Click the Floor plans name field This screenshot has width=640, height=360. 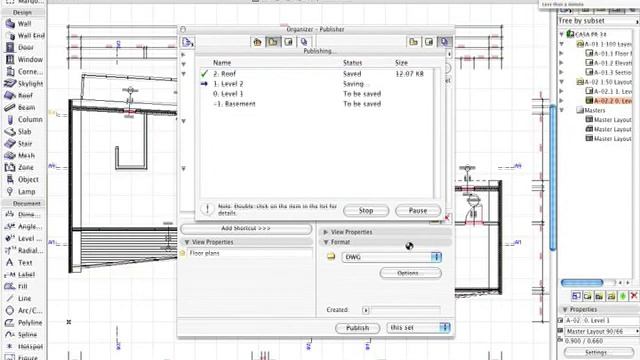pos(250,253)
